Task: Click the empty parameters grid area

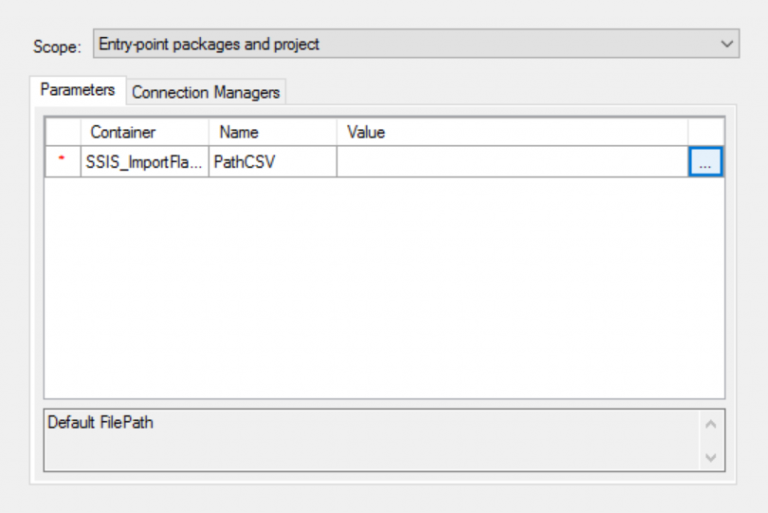Action: 384,290
